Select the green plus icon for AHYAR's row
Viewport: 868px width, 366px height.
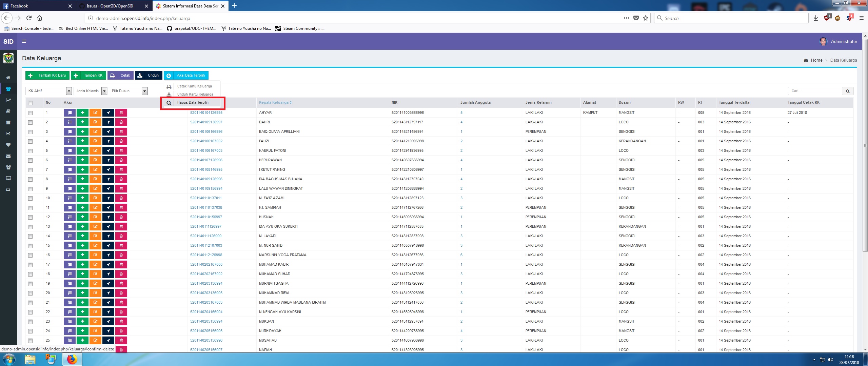pos(83,113)
